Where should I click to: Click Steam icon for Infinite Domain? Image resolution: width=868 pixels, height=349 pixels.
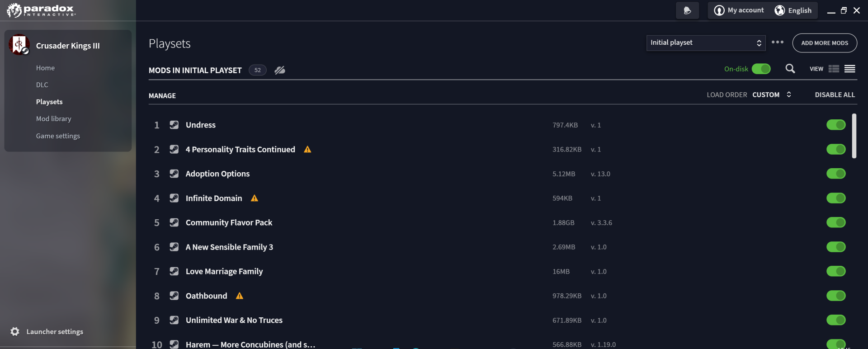click(174, 198)
